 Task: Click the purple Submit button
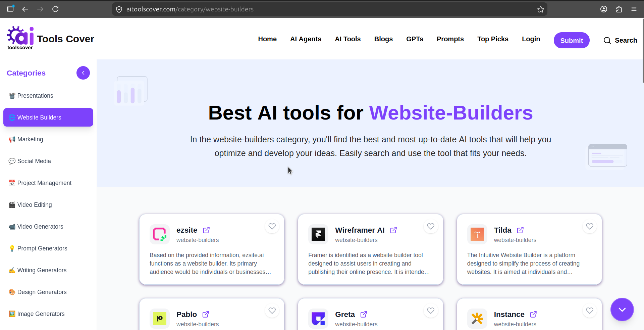tap(572, 40)
